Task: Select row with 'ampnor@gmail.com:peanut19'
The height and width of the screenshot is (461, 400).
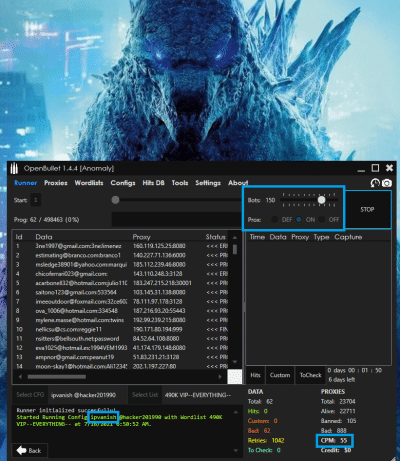Action: 121,357
